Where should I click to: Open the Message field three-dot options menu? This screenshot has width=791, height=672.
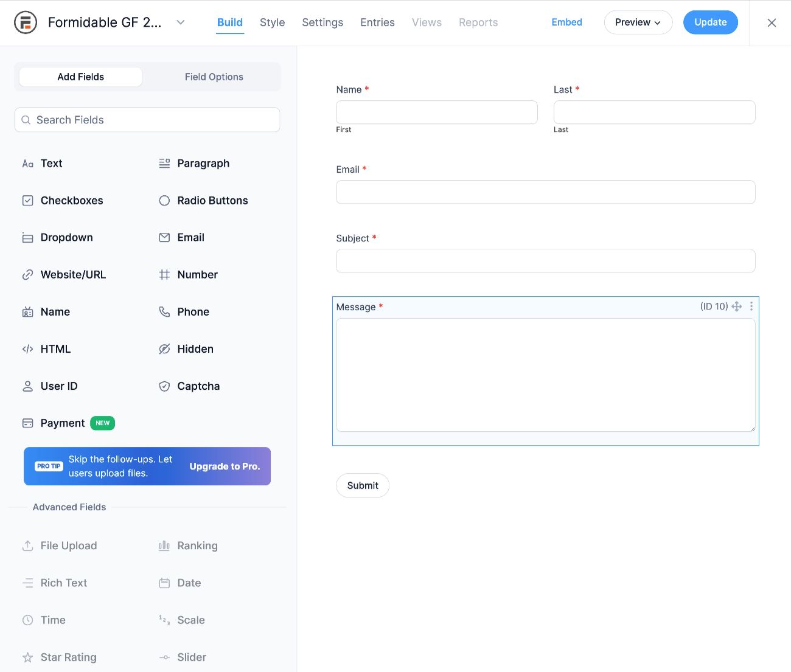point(751,307)
